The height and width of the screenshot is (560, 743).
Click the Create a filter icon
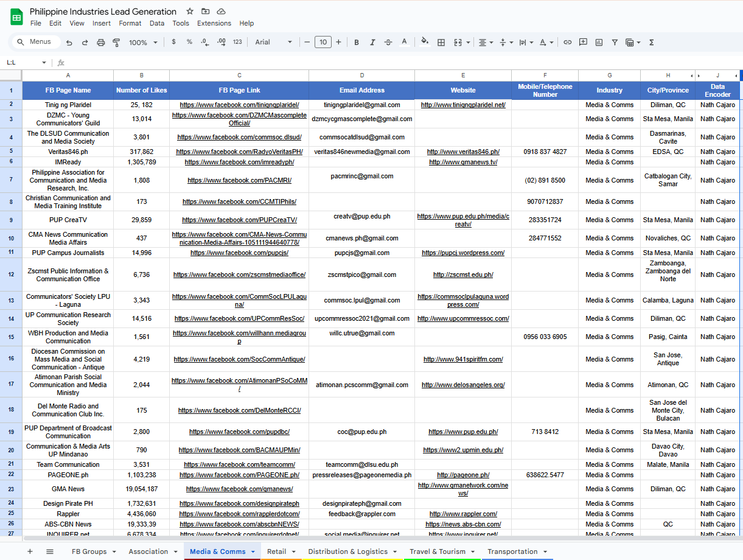pos(615,43)
